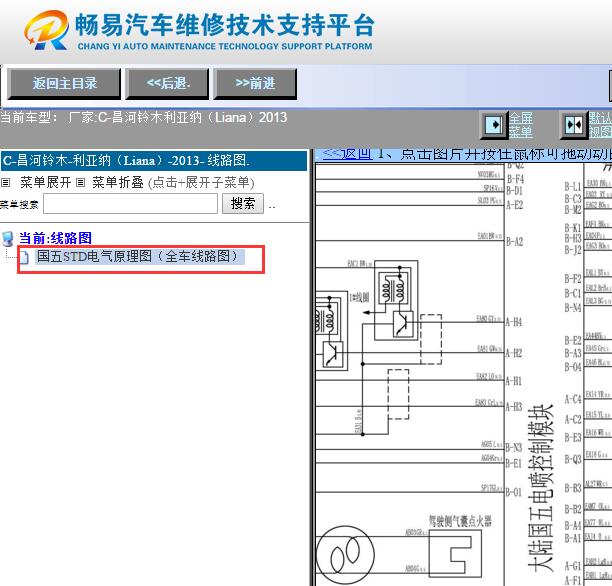Click the 驾驶侧气囊点火器 label in diagram

point(460,521)
